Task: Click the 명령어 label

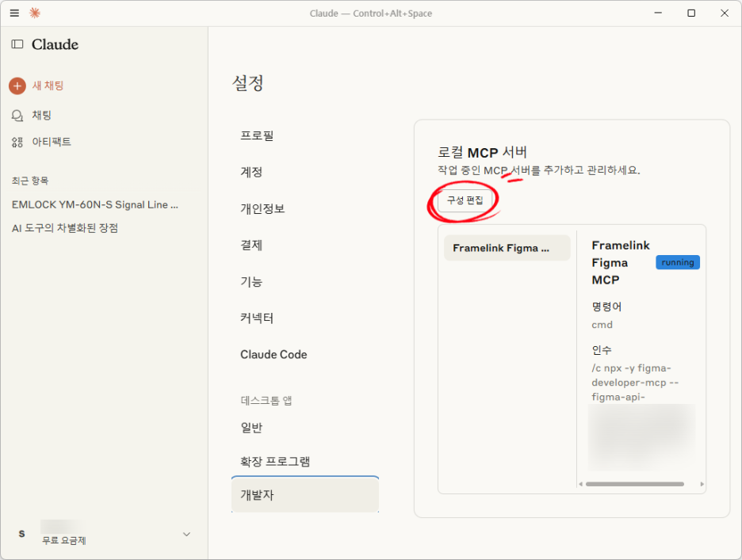Action: [606, 307]
